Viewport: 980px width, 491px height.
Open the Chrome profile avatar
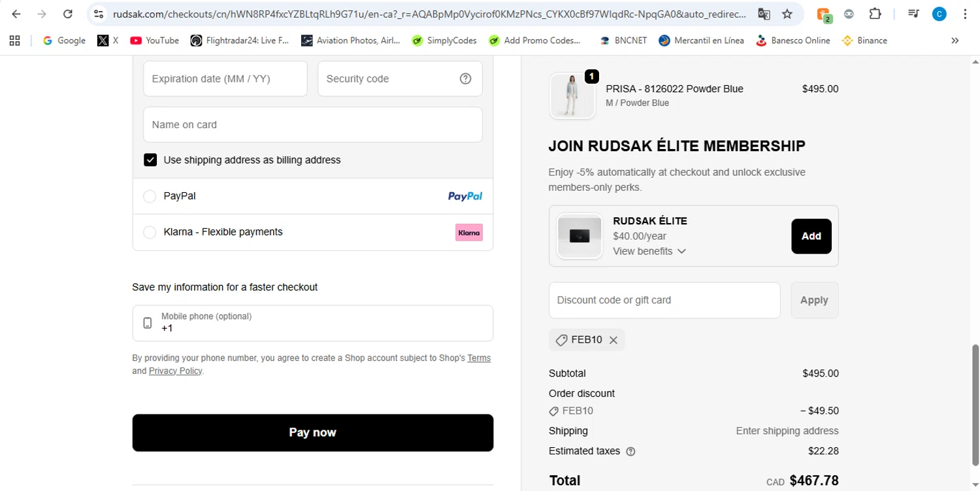939,14
